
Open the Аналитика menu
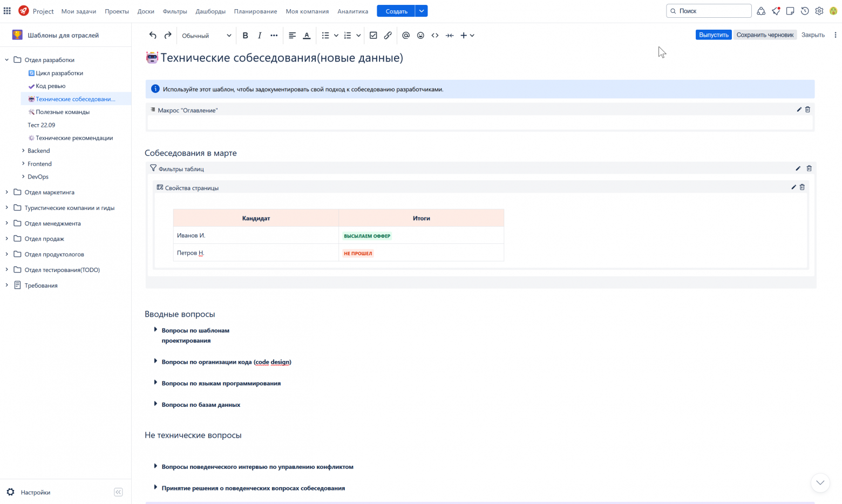353,11
